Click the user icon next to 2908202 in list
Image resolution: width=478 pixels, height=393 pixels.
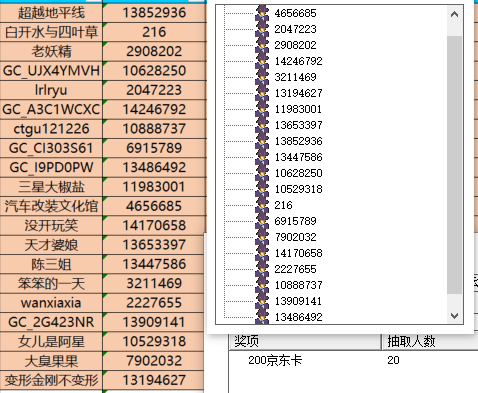[262, 45]
